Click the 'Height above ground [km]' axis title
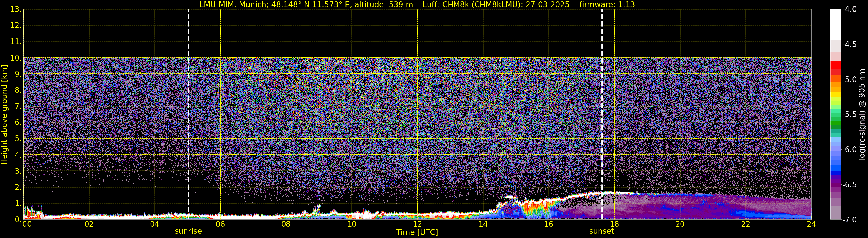The width and height of the screenshot is (868, 238). click(4, 114)
